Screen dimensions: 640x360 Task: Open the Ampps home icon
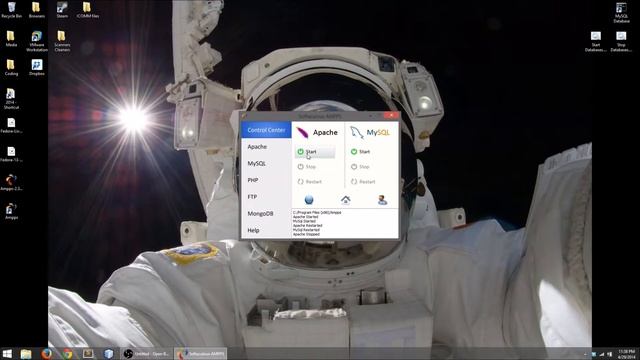click(x=345, y=200)
